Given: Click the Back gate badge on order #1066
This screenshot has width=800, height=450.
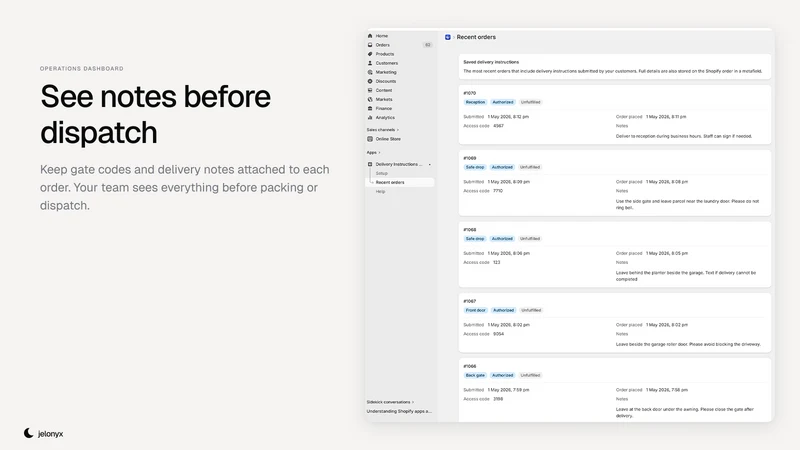Looking at the screenshot, I should coord(475,376).
